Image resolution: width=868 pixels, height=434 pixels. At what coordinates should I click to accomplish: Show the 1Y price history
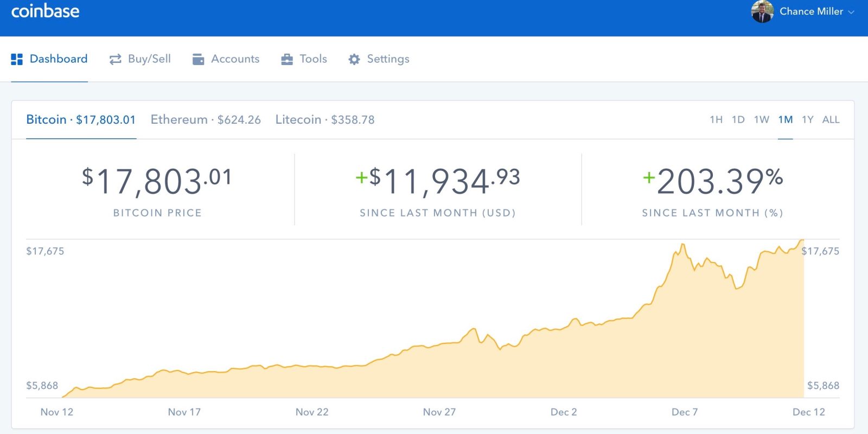point(807,119)
